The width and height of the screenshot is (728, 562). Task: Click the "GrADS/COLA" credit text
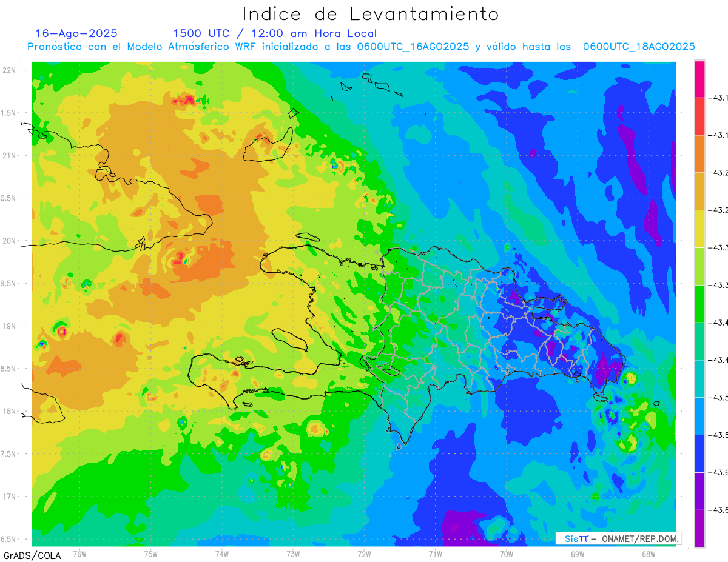[x=32, y=555]
